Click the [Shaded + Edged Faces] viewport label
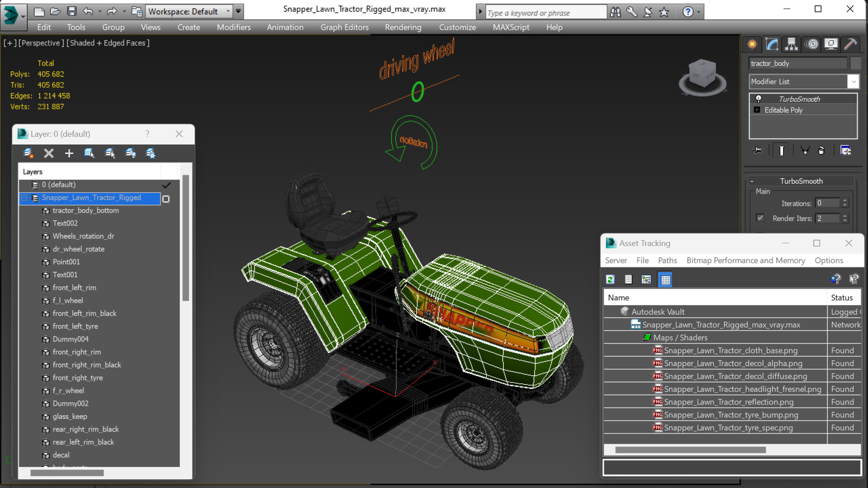The height and width of the screenshot is (488, 868). [108, 43]
